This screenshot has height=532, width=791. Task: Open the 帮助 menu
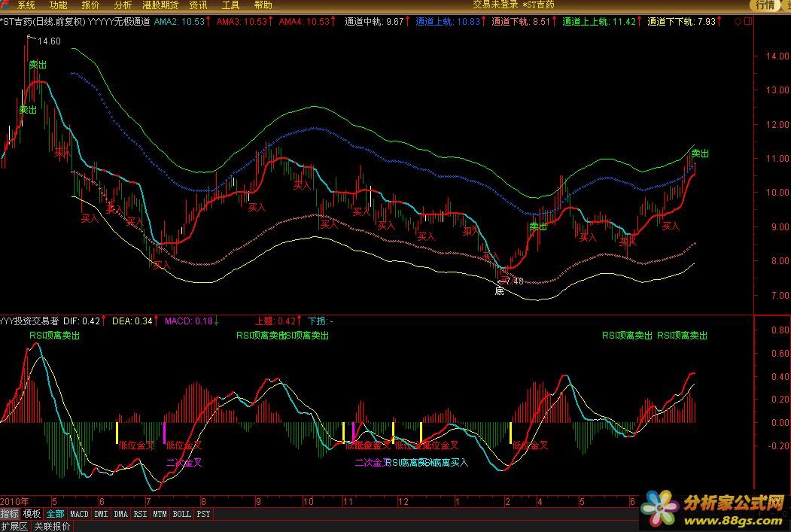pyautogui.click(x=263, y=5)
